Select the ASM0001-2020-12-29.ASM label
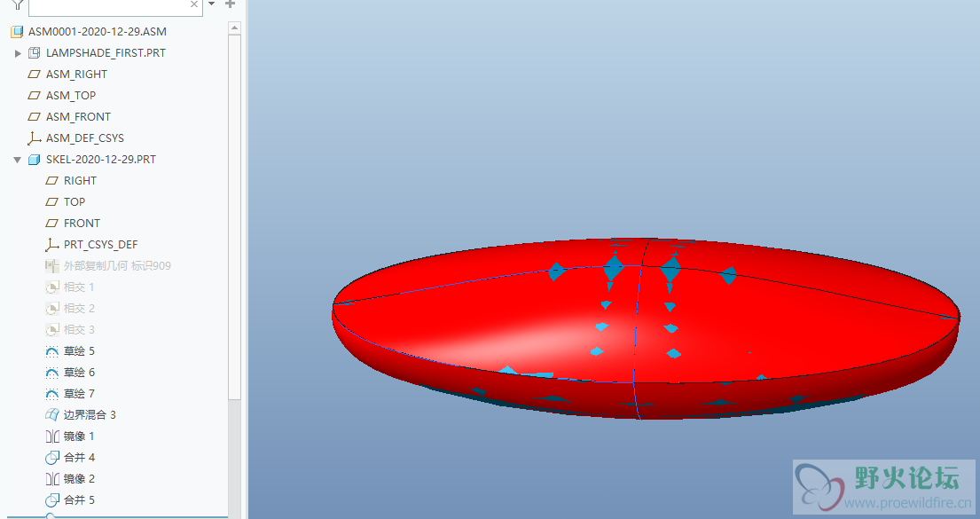The image size is (980, 519). 98,32
